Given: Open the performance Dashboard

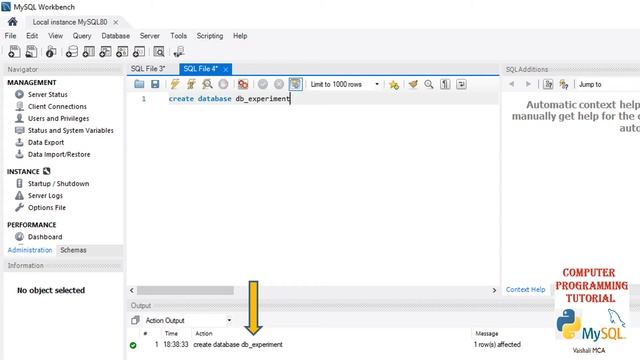Looking at the screenshot, I should [44, 237].
